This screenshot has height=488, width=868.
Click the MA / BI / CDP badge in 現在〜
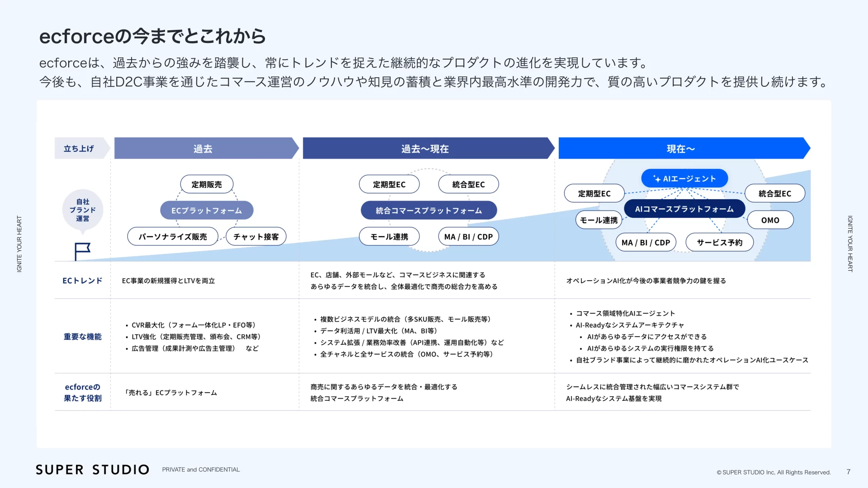(x=646, y=242)
